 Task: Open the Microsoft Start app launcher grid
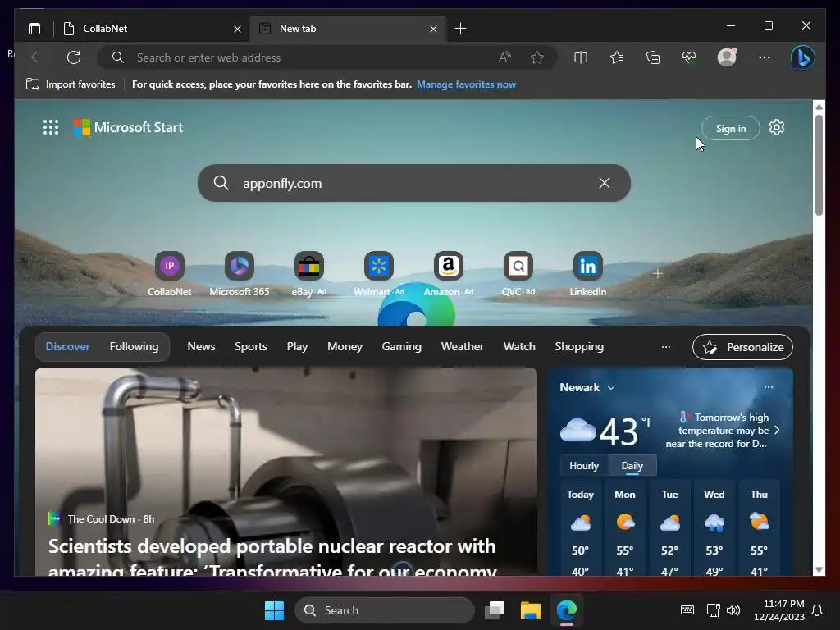51,127
